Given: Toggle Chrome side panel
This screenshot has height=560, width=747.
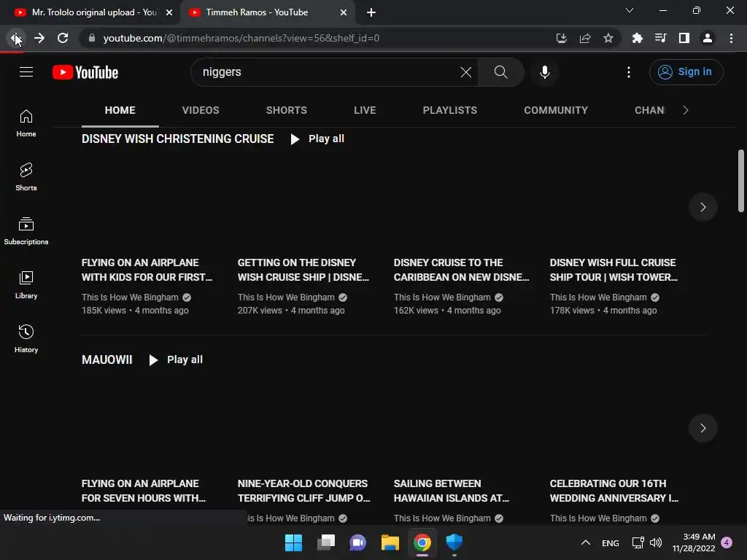Looking at the screenshot, I should 684,38.
